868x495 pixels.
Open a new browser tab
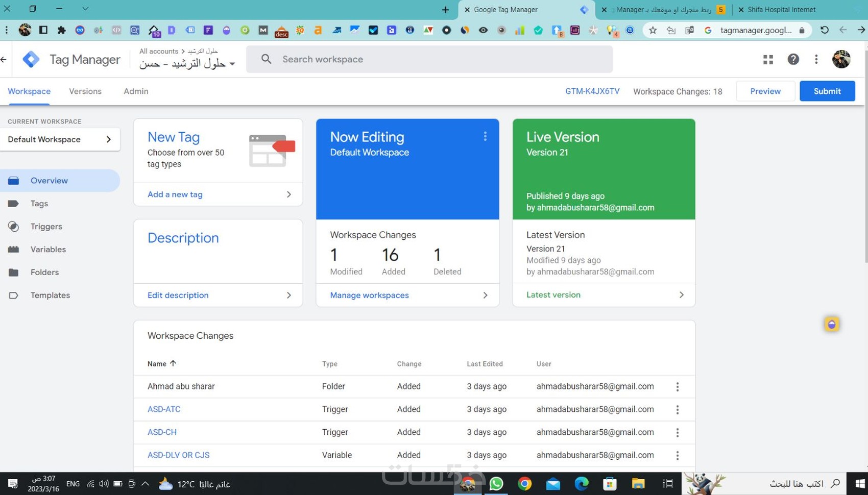[445, 10]
